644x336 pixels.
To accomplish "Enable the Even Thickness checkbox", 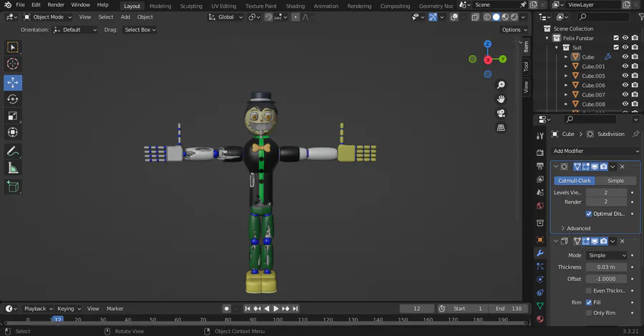I will (x=589, y=291).
